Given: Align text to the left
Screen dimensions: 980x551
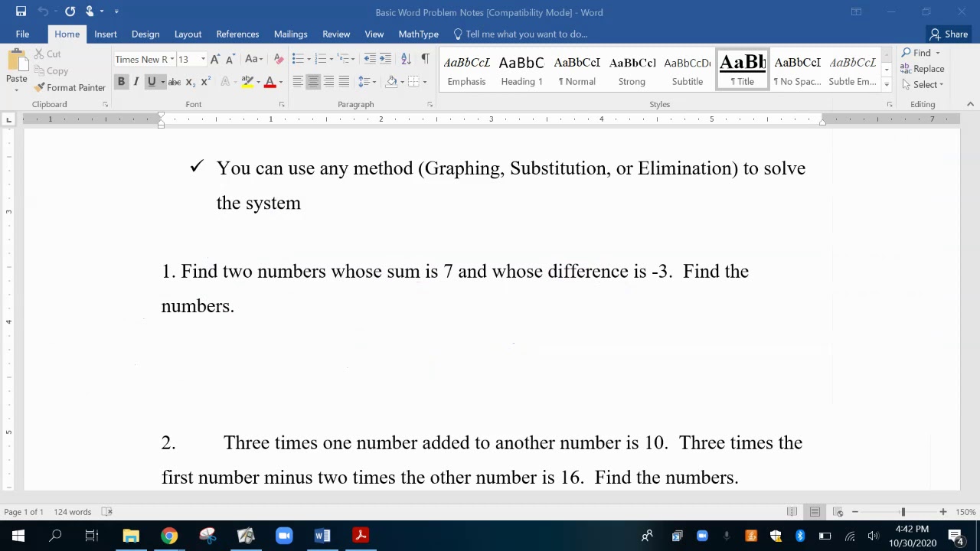Looking at the screenshot, I should point(298,82).
